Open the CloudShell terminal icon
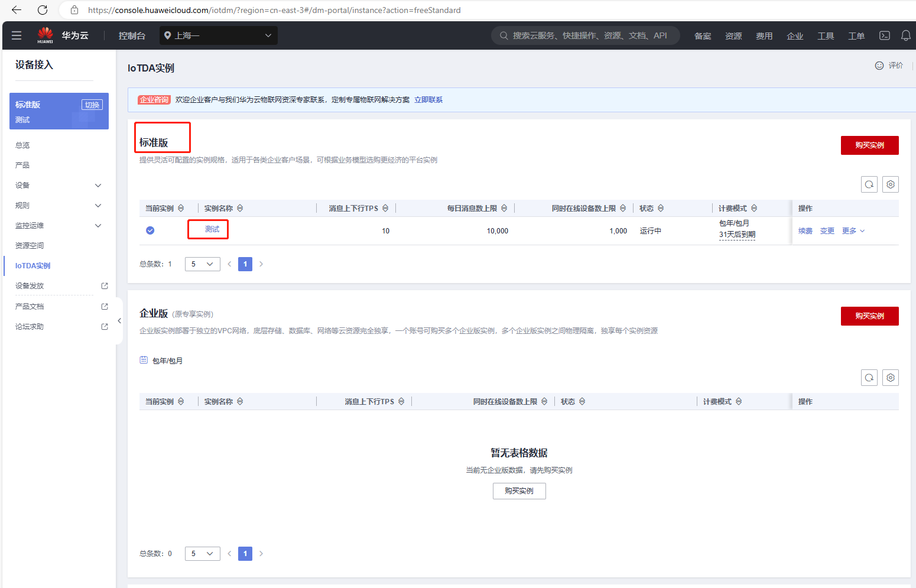This screenshot has height=588, width=916. (x=884, y=35)
